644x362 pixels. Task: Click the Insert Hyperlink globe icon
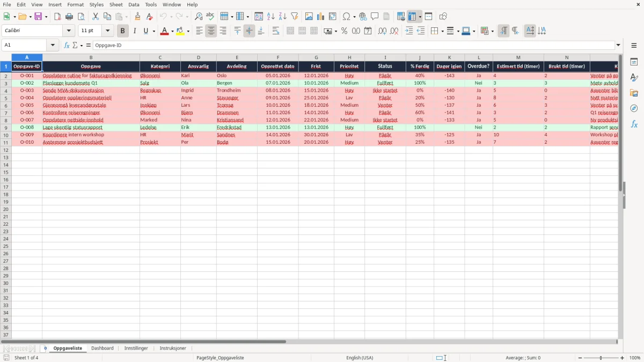coord(363,17)
